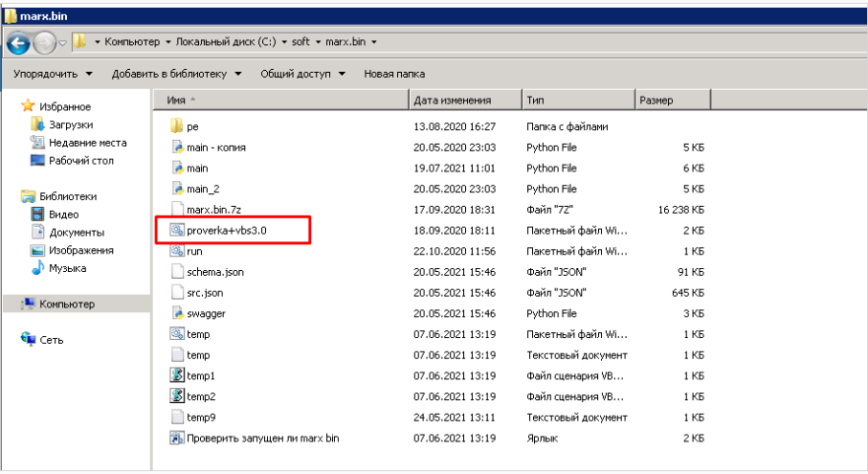Select the pe folder icon

tap(177, 126)
